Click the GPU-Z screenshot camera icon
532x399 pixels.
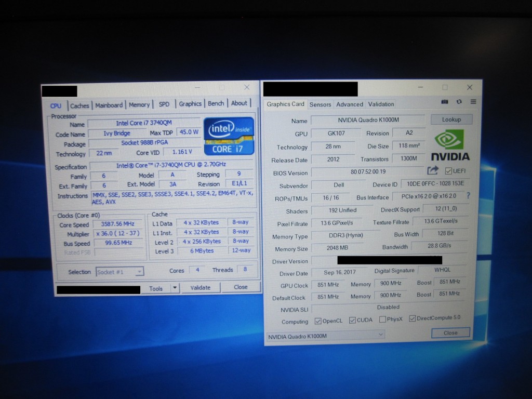click(x=445, y=102)
